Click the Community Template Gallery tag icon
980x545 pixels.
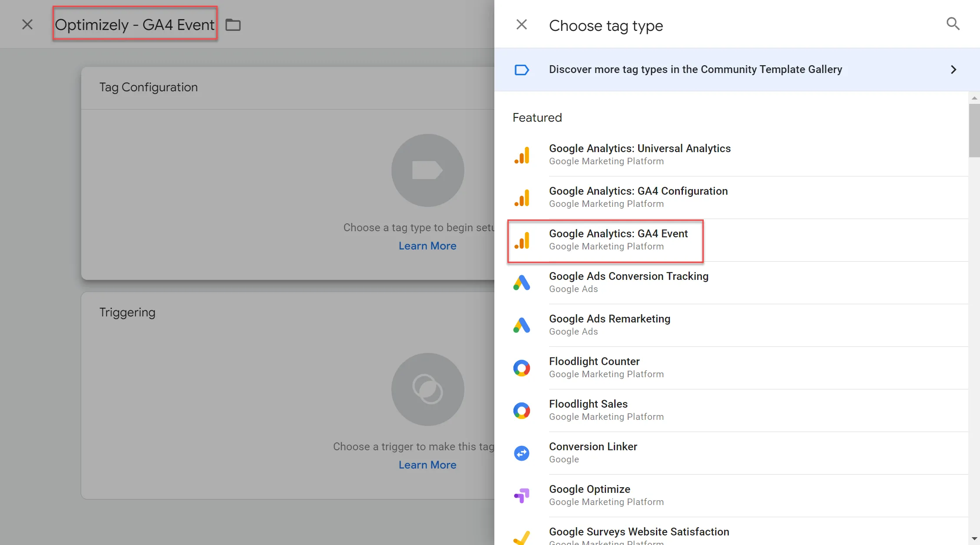pos(522,70)
